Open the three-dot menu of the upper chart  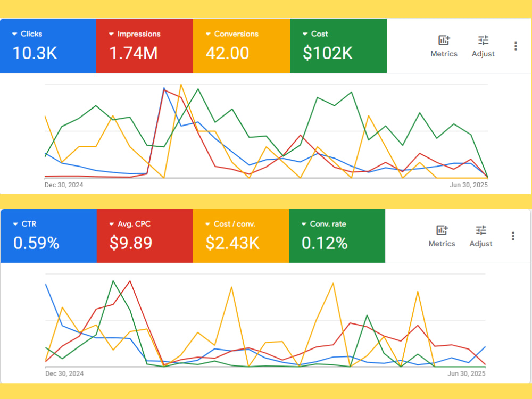(516, 46)
